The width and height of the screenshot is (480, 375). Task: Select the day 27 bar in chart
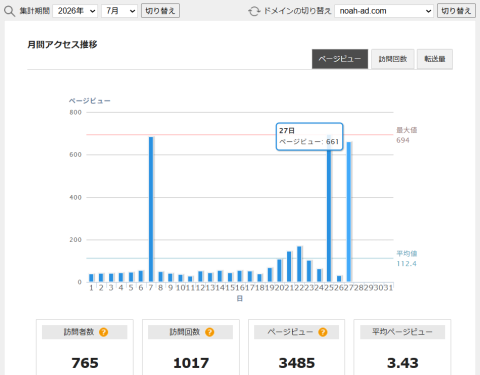349,212
